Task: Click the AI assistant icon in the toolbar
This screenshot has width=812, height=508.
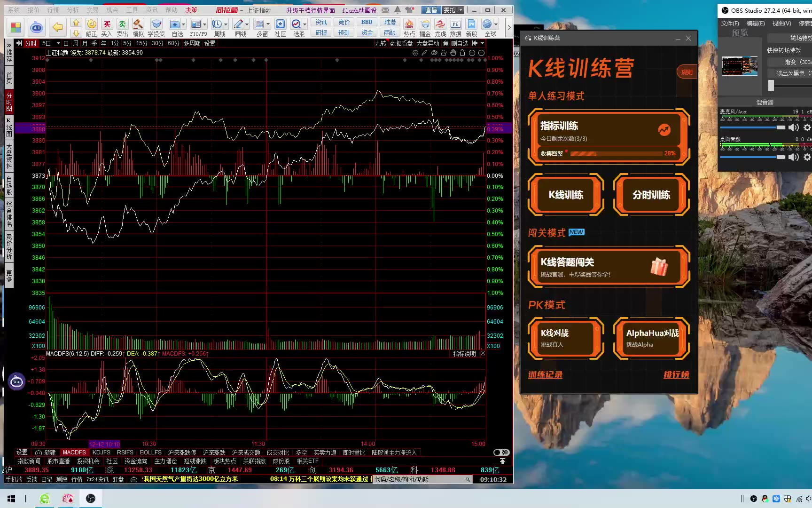Action: click(x=36, y=28)
